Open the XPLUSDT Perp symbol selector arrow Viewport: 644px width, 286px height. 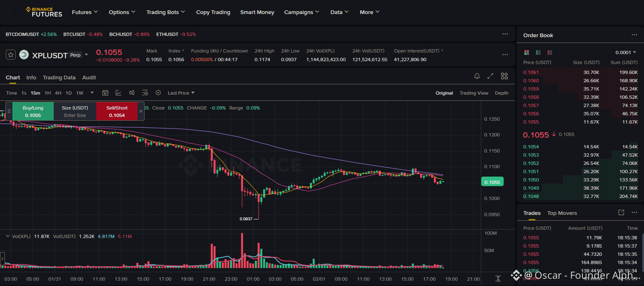pos(86,55)
